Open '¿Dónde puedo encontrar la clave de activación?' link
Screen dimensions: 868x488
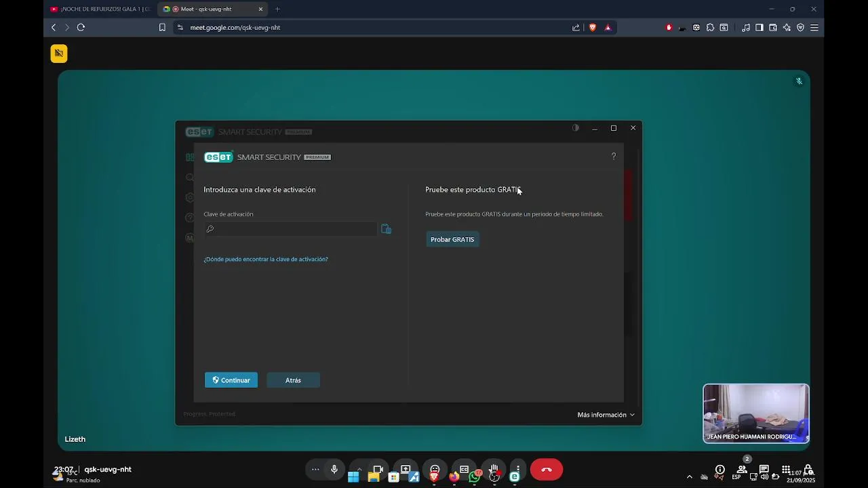pyautogui.click(x=266, y=259)
